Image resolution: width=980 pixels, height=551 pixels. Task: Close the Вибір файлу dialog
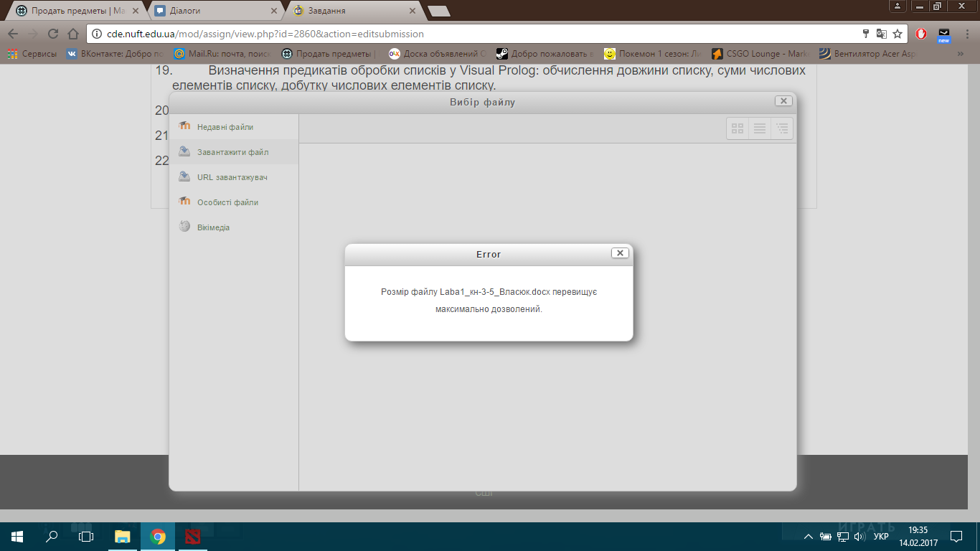pyautogui.click(x=783, y=101)
